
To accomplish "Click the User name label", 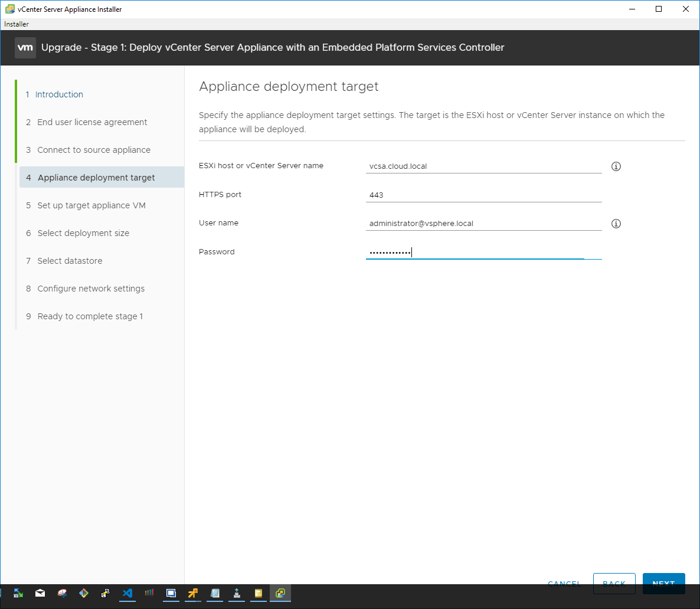I will [x=219, y=223].
